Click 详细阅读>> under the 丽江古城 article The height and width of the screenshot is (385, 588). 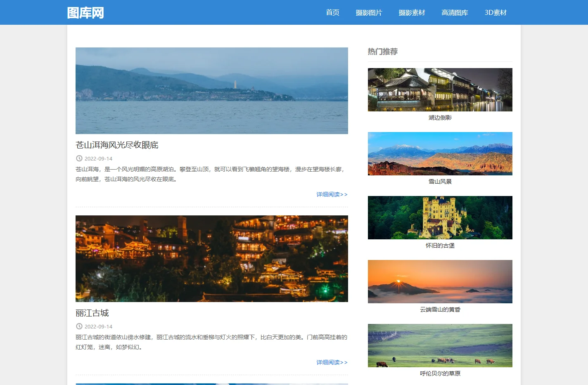(332, 362)
